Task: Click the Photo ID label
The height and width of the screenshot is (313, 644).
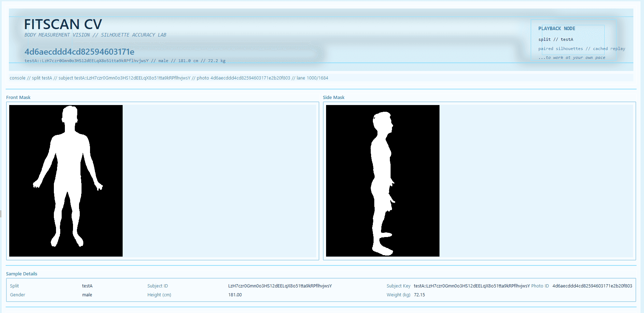Action: [540, 286]
